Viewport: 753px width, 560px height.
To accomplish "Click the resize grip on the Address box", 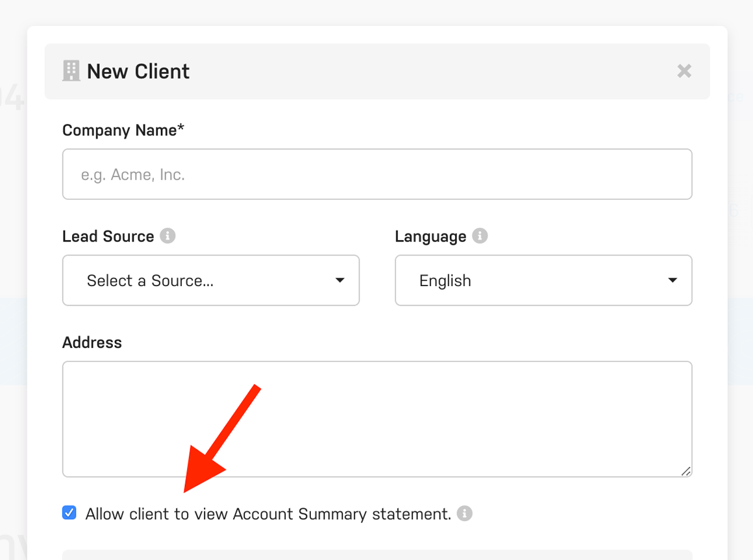I will 687,473.
